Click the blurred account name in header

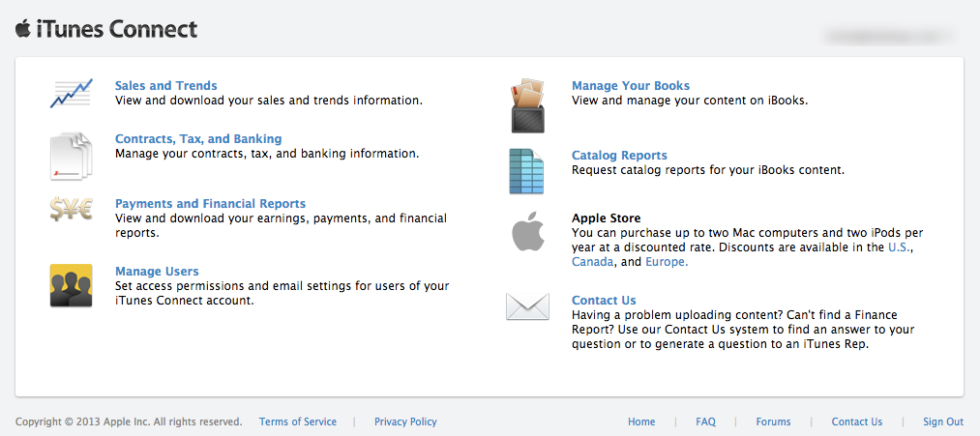[x=890, y=36]
